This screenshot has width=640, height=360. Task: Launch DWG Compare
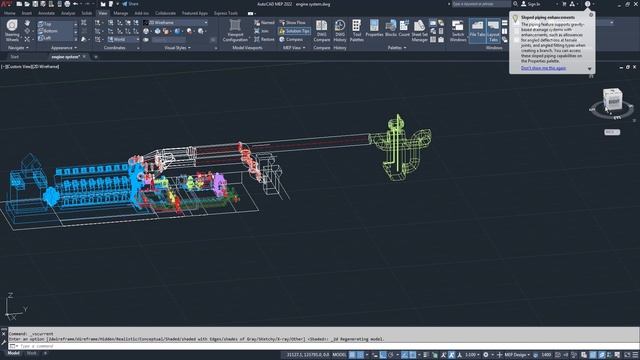(x=322, y=31)
